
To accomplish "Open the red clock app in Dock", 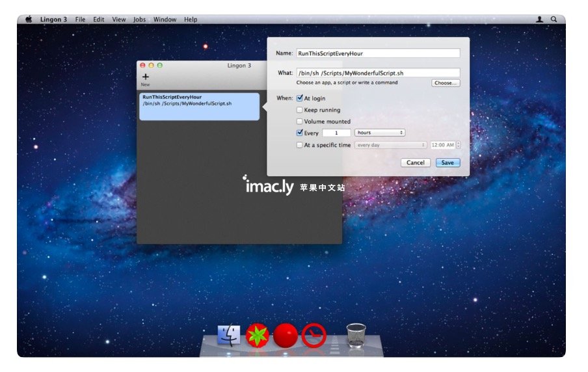I will (x=314, y=335).
